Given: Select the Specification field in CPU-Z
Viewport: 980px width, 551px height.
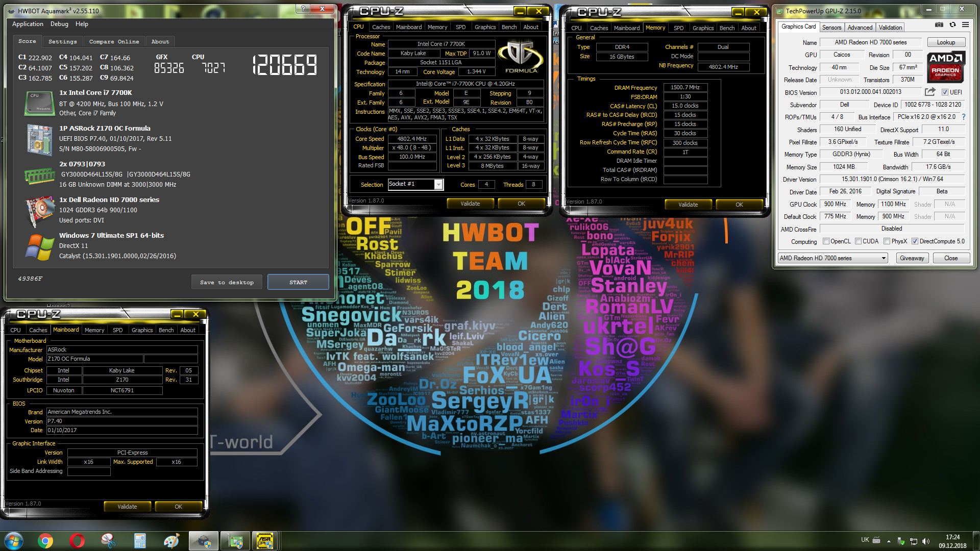Looking at the screenshot, I should pos(465,84).
